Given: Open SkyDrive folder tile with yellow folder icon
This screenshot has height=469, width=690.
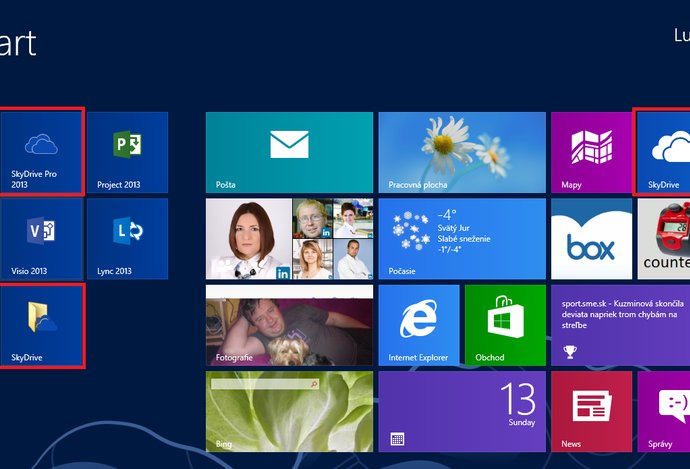Looking at the screenshot, I should [x=41, y=325].
